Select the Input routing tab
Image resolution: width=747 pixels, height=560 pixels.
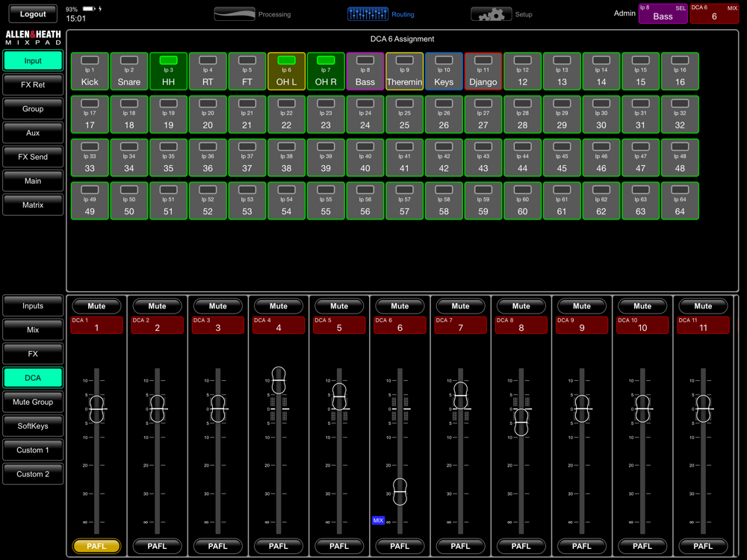[33, 60]
